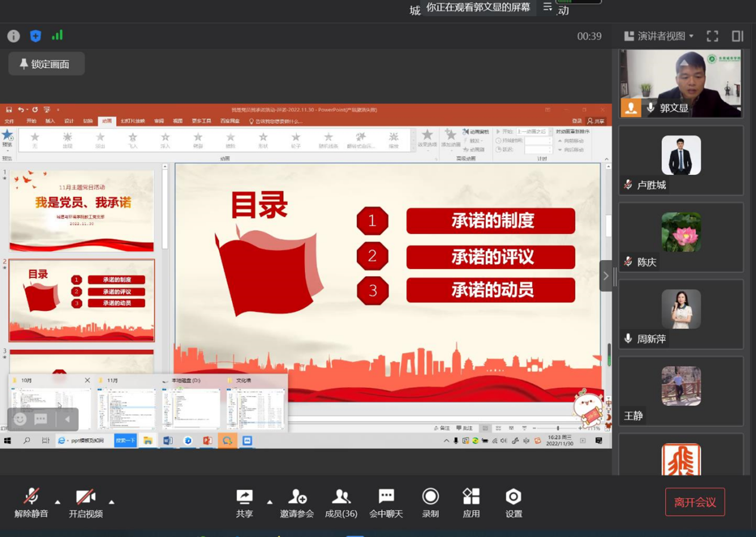Viewport: 756px width, 537px height.
Task: Open PowerPoint 文件 menu
Action: (x=9, y=121)
